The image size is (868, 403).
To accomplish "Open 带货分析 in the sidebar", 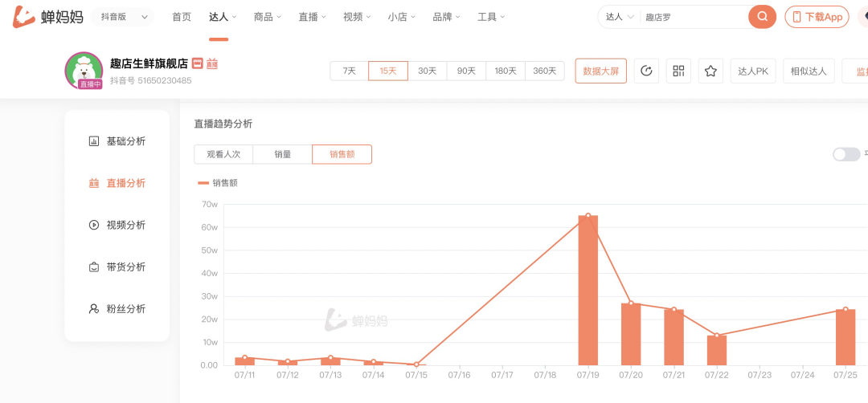I will 117,267.
